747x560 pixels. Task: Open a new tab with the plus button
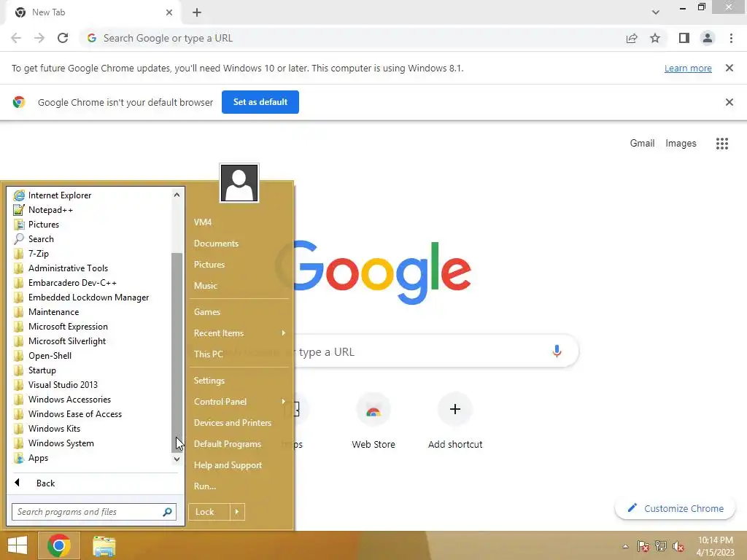(x=197, y=12)
